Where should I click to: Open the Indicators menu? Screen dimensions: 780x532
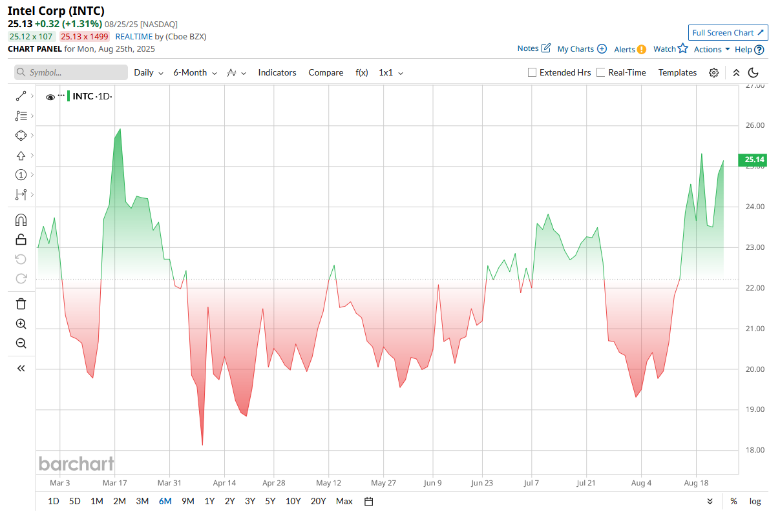pyautogui.click(x=277, y=72)
